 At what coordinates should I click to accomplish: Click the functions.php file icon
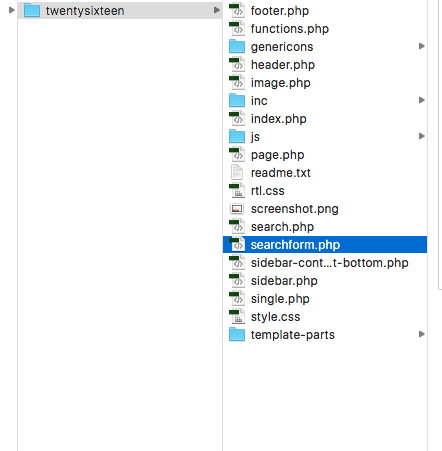pos(237,28)
